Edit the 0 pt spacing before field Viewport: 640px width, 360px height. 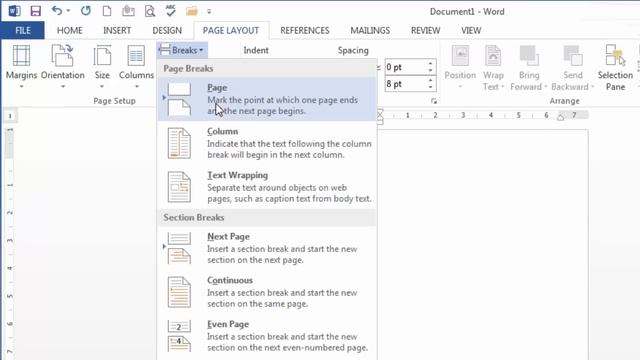(x=405, y=67)
